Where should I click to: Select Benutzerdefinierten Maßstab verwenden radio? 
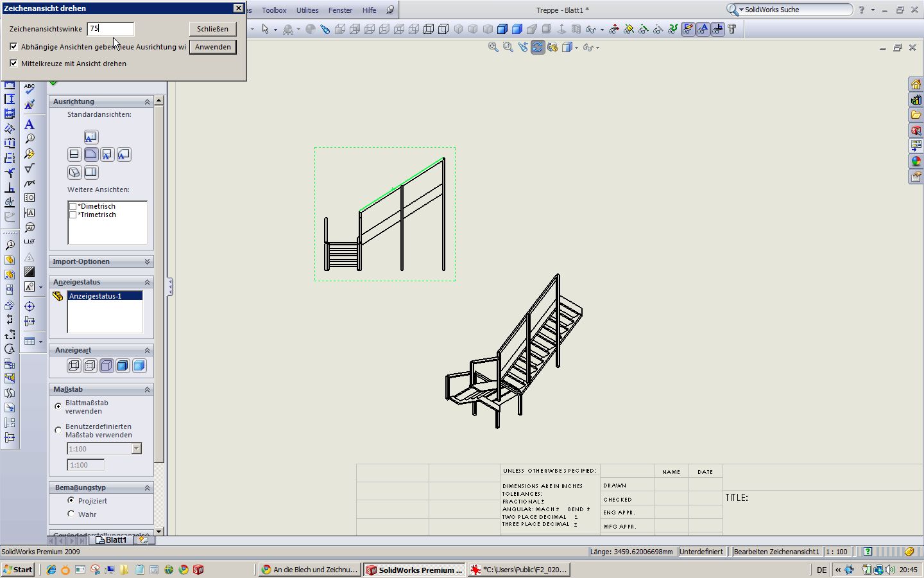(58, 430)
